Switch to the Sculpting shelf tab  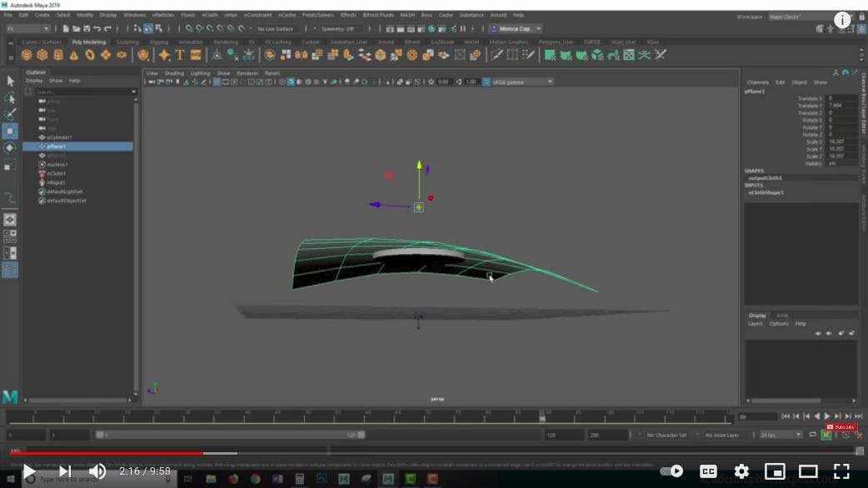tap(127, 42)
